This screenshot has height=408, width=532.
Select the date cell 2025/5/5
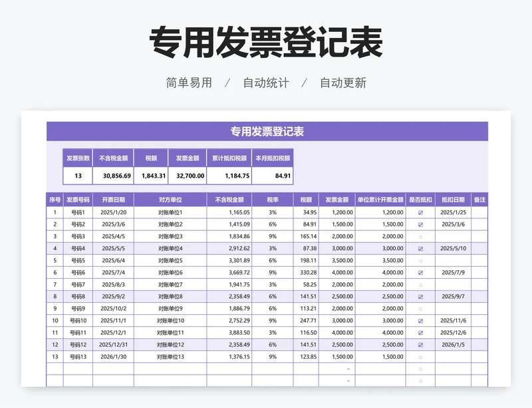(x=113, y=248)
